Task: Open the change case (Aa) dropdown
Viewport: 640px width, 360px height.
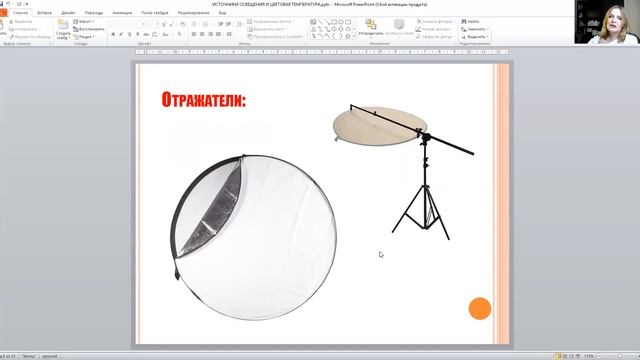Action: click(x=166, y=35)
